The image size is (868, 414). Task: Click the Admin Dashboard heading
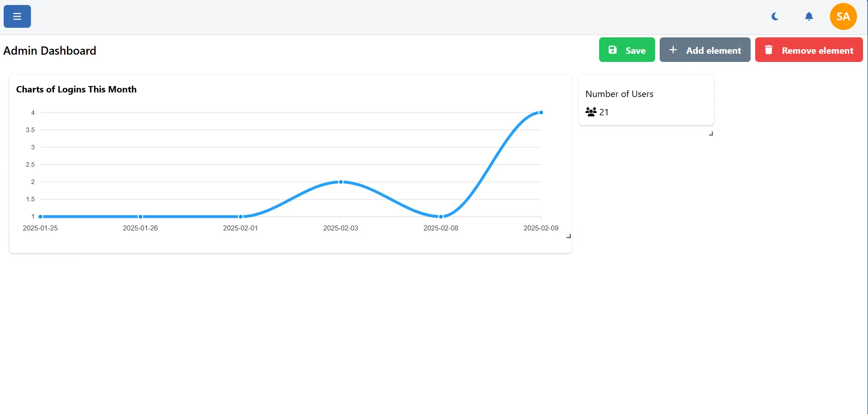(50, 51)
